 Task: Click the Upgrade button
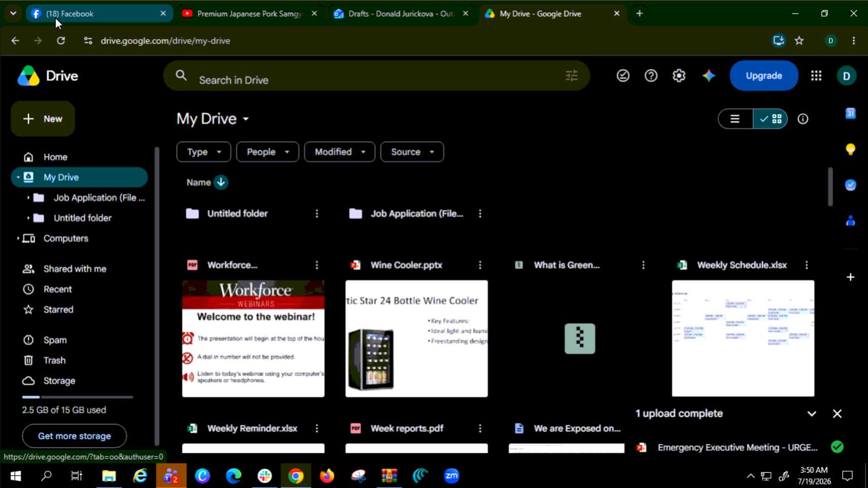tap(763, 76)
